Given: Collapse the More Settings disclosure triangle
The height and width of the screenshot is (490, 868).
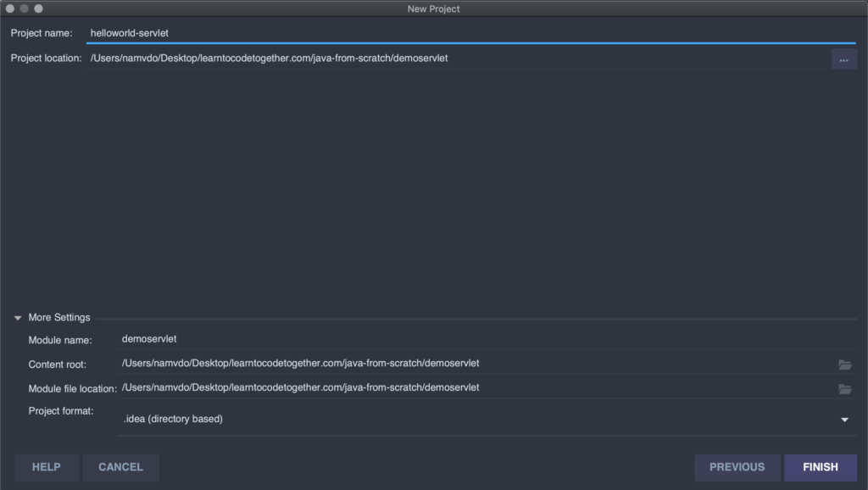Looking at the screenshot, I should tap(18, 318).
